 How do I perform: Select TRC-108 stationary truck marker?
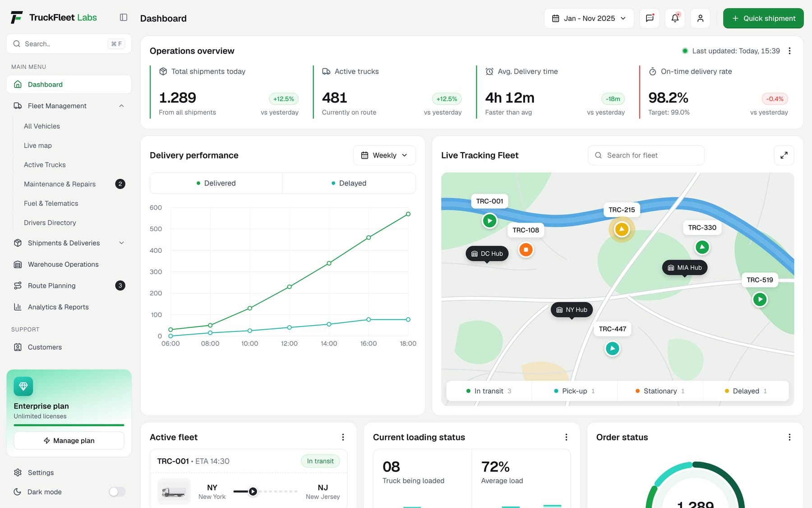pos(526,250)
